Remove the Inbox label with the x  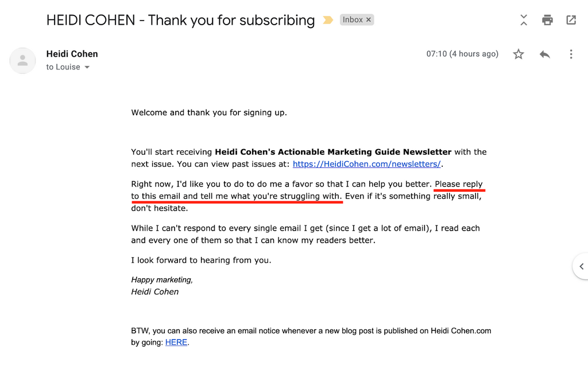pyautogui.click(x=369, y=20)
